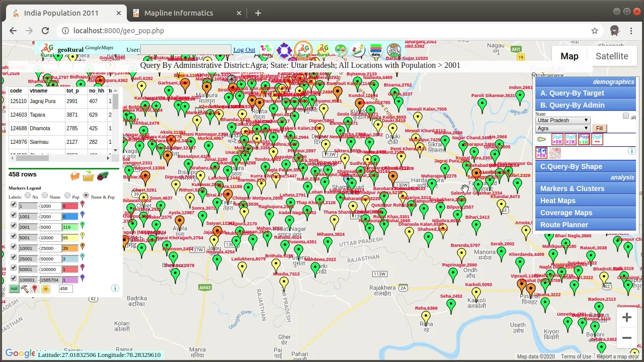Click the orange open-folder icon beside 458 rows
Image resolution: width=644 pixels, height=362 pixels.
(75, 176)
